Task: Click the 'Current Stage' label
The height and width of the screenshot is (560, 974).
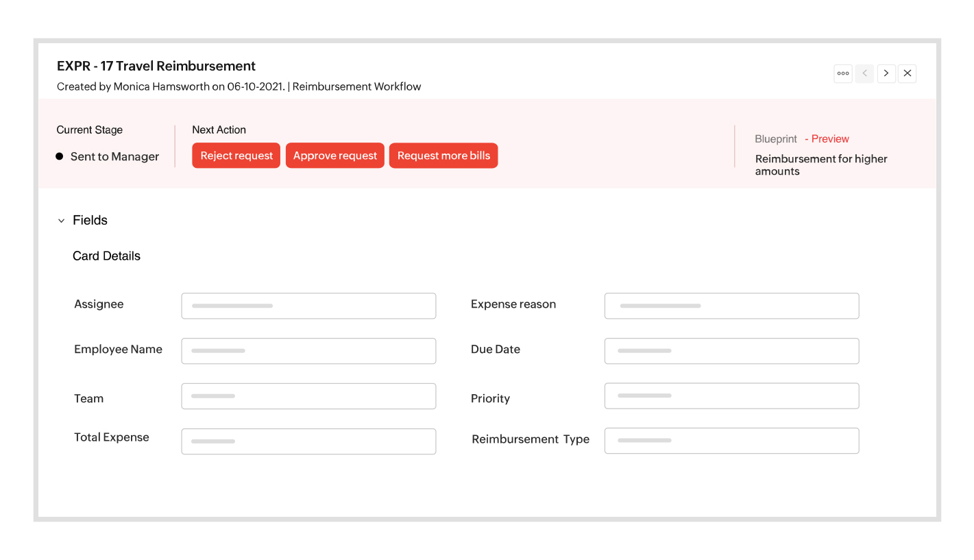Action: click(x=90, y=130)
